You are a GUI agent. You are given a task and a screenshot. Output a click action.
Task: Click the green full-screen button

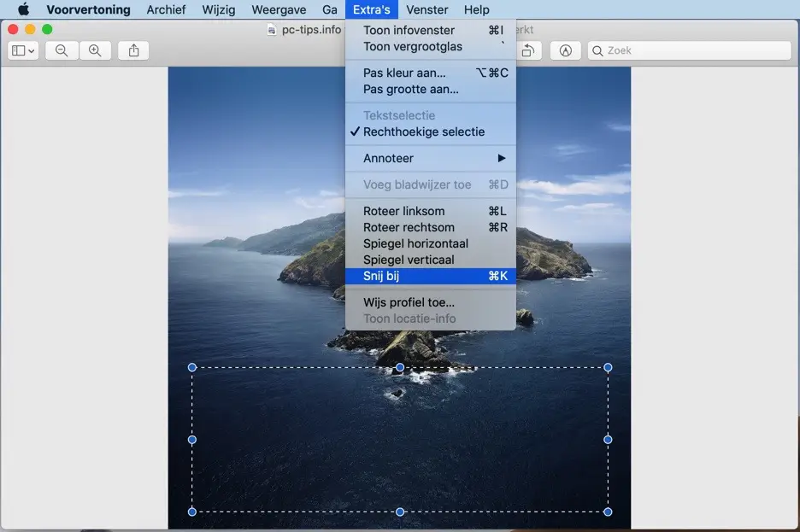coord(47,30)
